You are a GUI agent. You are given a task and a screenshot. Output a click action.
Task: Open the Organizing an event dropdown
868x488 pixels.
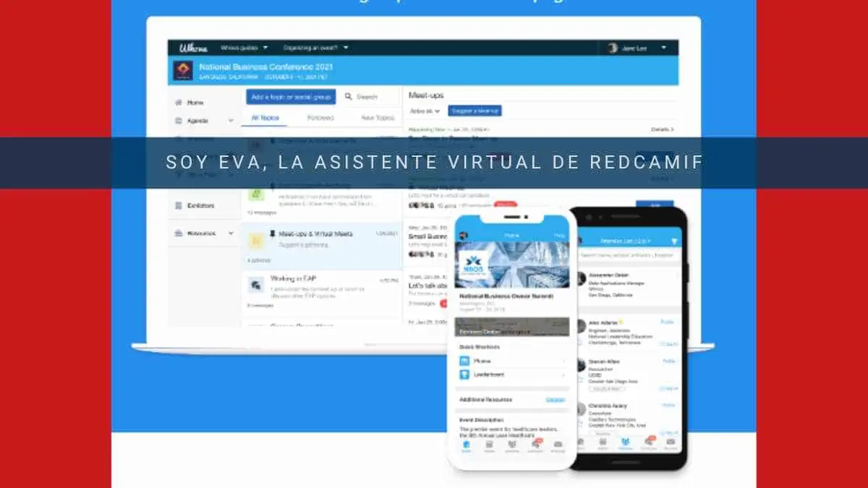[315, 48]
